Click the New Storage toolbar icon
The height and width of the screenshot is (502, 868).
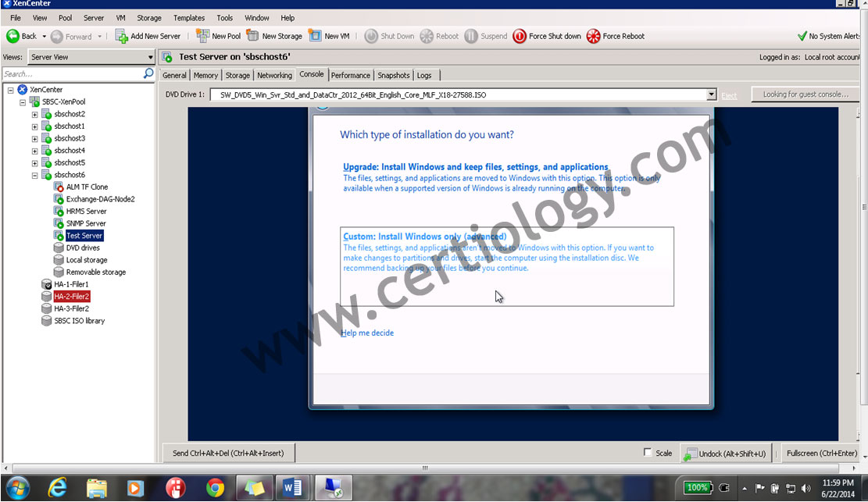pos(253,36)
